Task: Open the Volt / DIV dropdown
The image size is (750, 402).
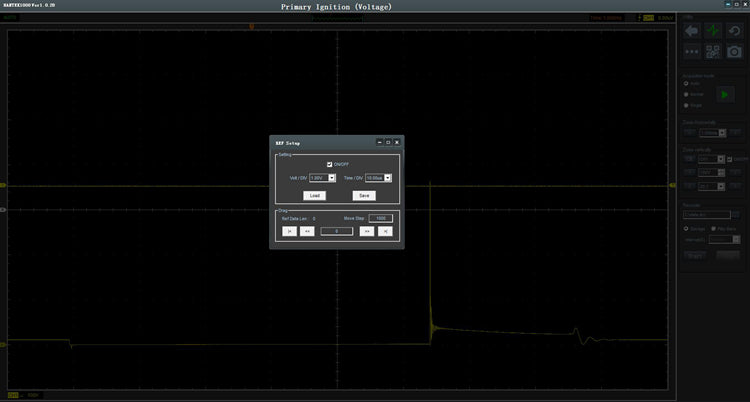Action: coord(331,178)
